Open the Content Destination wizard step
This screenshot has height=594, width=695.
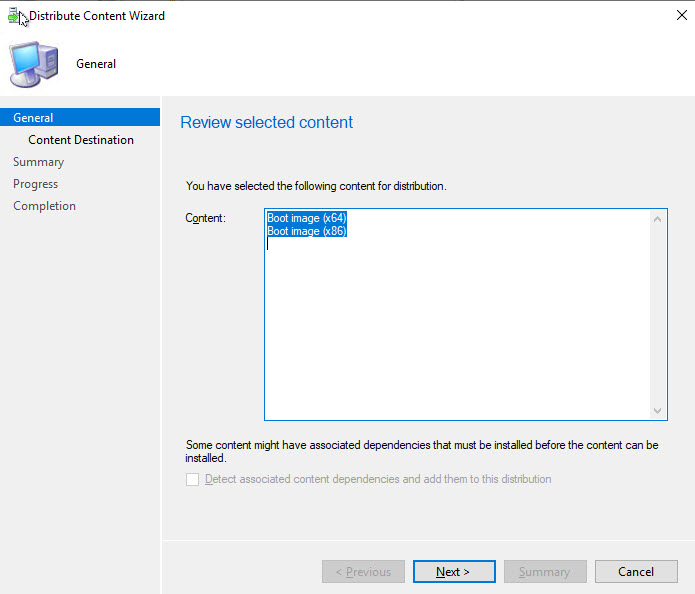[81, 140]
